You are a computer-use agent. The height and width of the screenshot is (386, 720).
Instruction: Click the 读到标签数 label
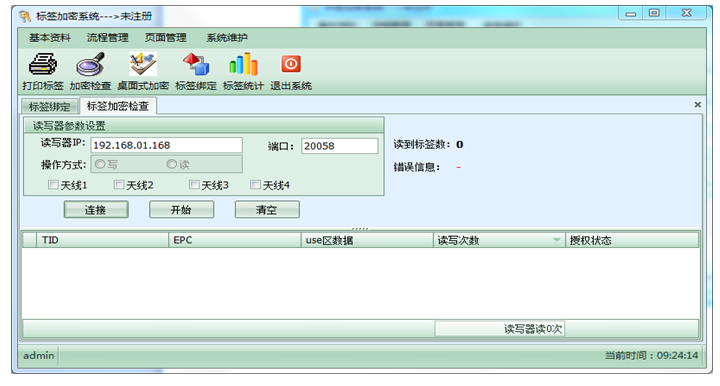pos(422,145)
